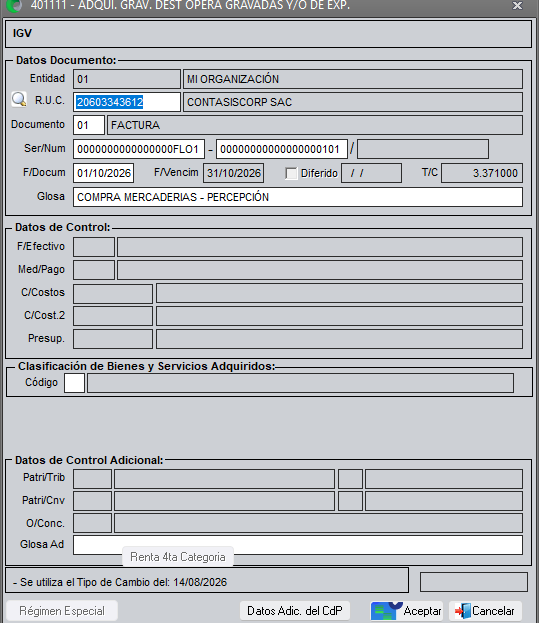Close the dialog with the X
The width and height of the screenshot is (539, 623).
click(517, 6)
